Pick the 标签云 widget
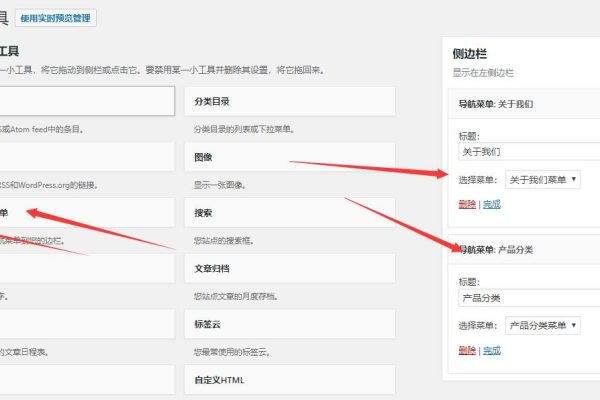 coord(289,324)
